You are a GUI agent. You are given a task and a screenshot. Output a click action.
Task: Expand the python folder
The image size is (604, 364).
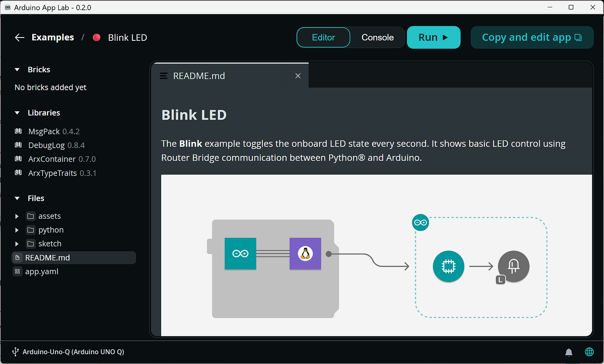17,230
